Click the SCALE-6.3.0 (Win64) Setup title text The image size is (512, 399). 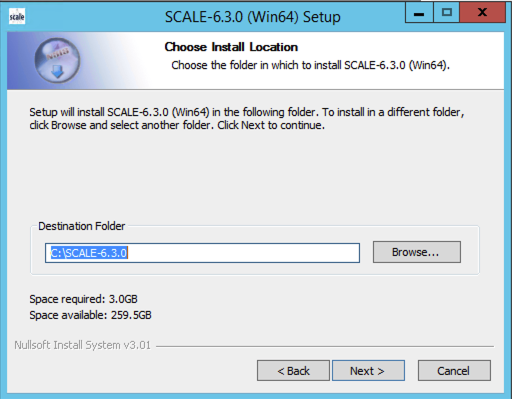tap(253, 17)
